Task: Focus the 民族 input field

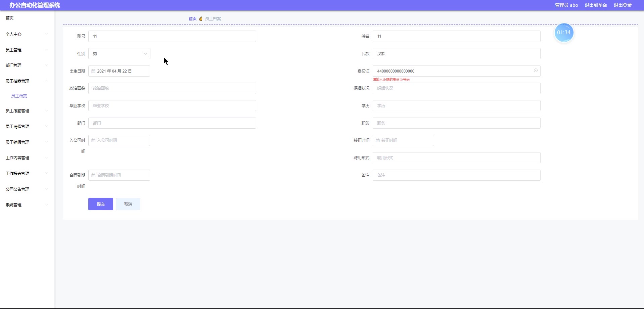Action: click(457, 54)
